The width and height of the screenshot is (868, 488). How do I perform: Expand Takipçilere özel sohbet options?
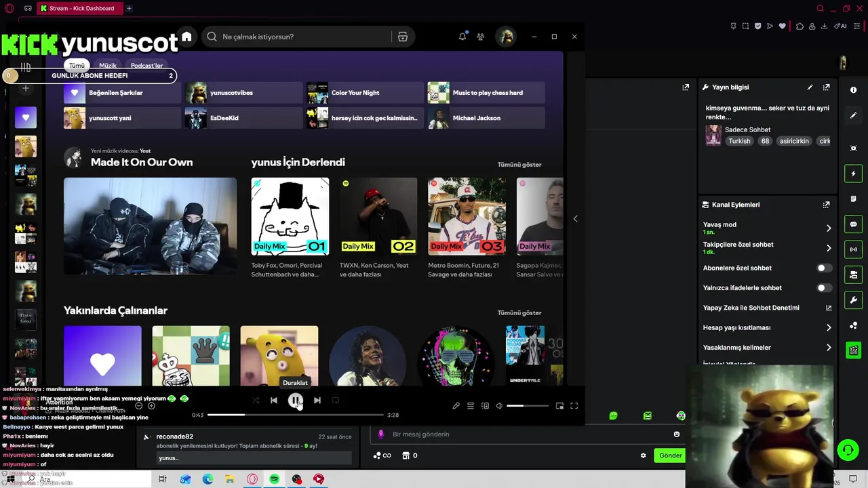click(828, 248)
